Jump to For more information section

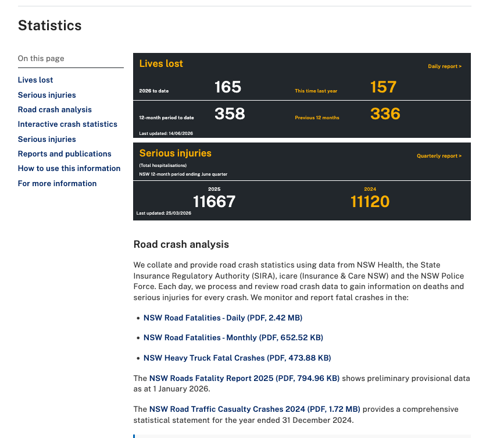point(57,183)
